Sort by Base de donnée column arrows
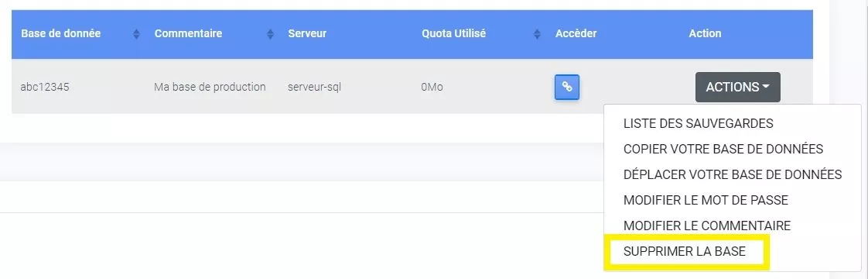This screenshot has width=868, height=279. 137,34
